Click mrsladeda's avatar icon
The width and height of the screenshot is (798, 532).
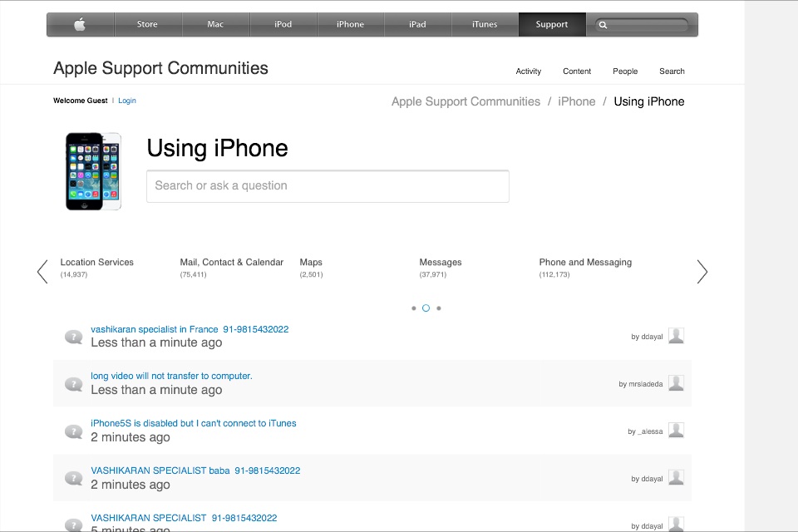(676, 383)
